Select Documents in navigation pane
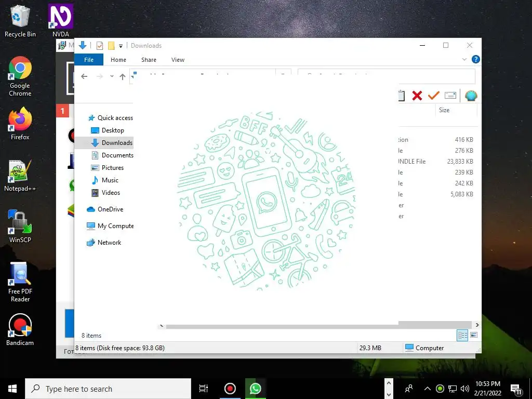 click(x=113, y=155)
